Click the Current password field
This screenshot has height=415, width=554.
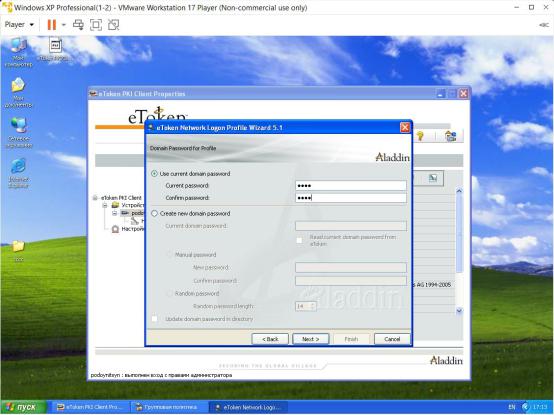(x=351, y=186)
